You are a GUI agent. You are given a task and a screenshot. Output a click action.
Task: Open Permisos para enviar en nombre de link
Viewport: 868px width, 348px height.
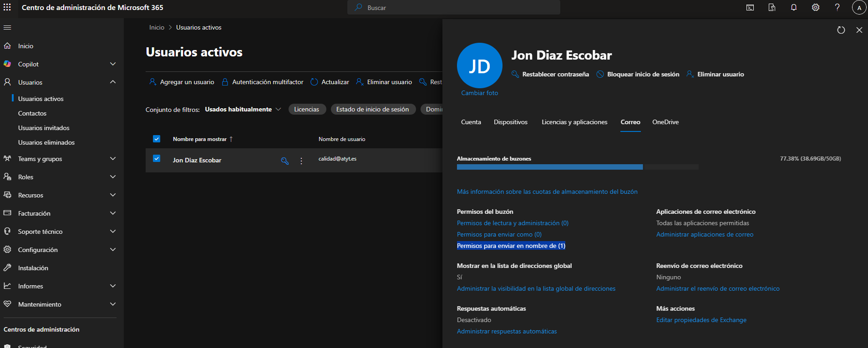[x=511, y=246]
